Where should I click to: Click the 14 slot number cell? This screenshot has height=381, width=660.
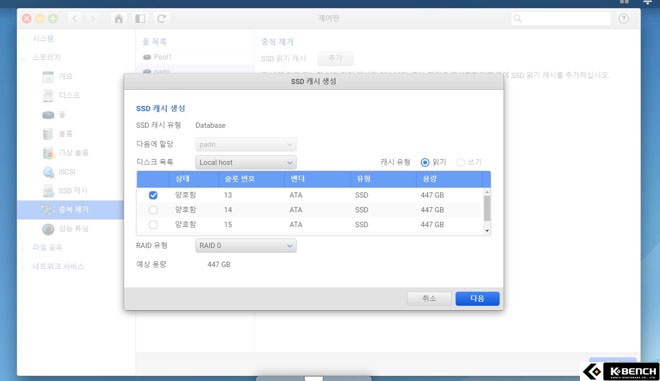(228, 210)
